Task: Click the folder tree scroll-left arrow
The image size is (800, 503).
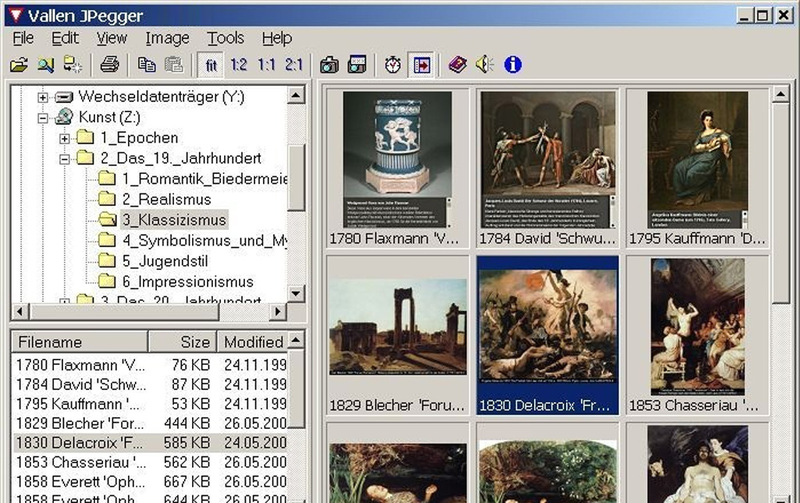Action: (20, 311)
